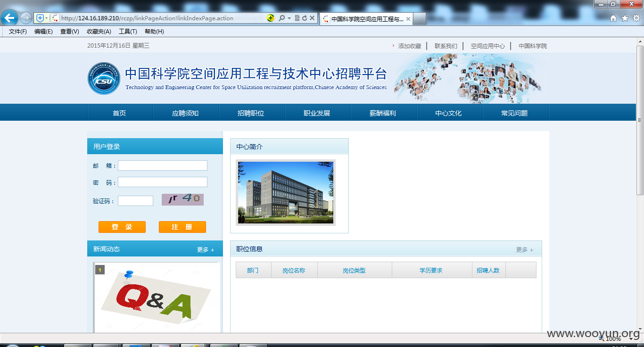Image resolution: width=644 pixels, height=347 pixels.
Task: Click the 招聘人数 column header
Action: click(488, 271)
